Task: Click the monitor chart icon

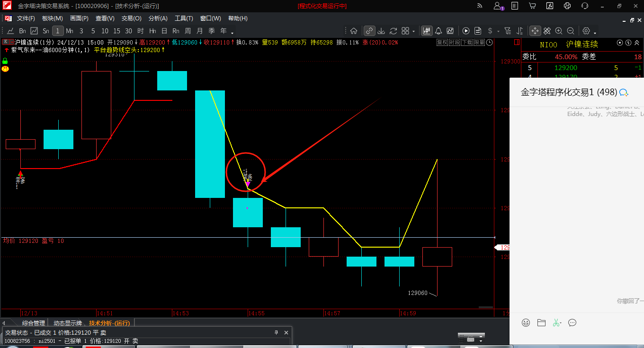Action: [x=450, y=31]
